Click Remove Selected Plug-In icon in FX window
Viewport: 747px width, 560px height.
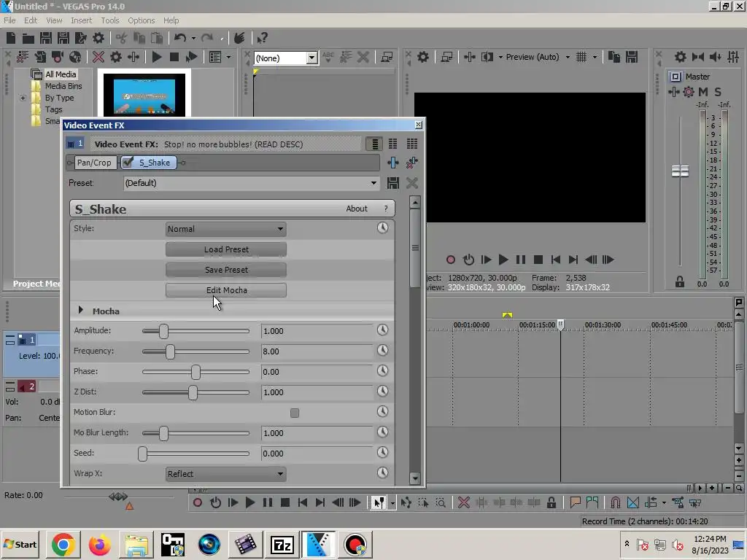[x=412, y=163]
